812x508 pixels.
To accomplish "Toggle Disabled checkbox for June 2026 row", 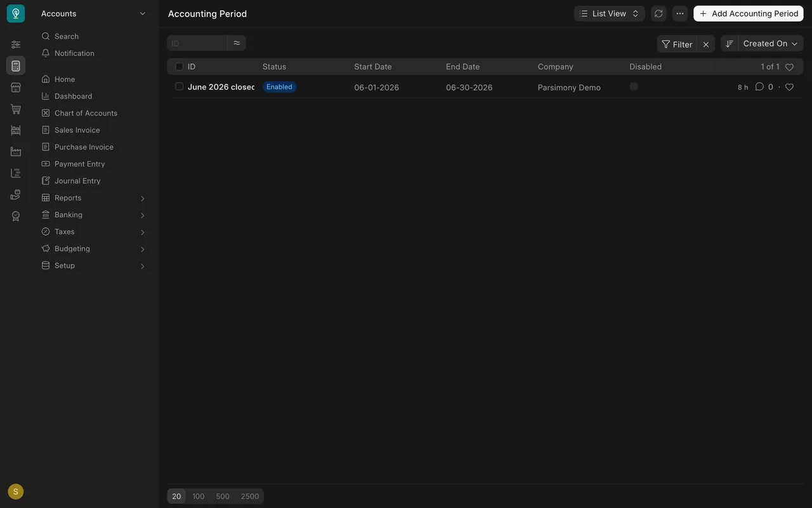I will [x=634, y=86].
